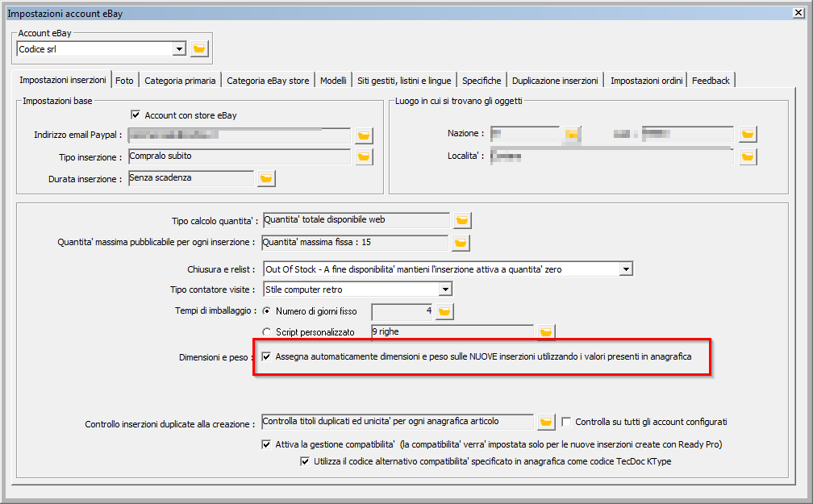Screen dimensions: 813x504
Task: Click the Localita' input field
Action: pyautogui.click(x=612, y=156)
